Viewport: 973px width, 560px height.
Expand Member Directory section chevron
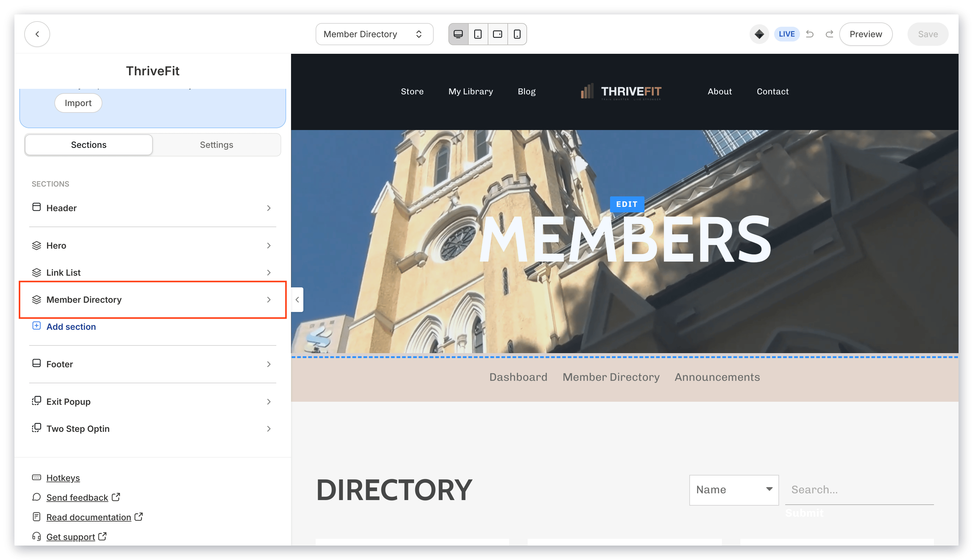pyautogui.click(x=268, y=300)
